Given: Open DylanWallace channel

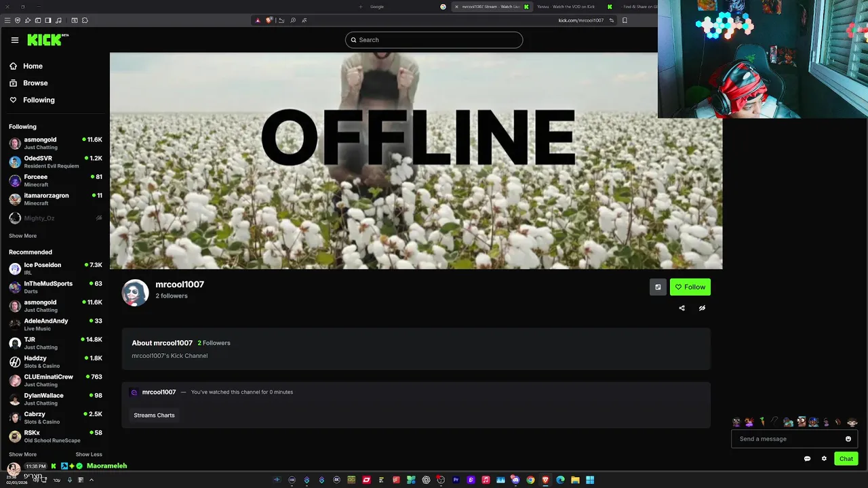Looking at the screenshot, I should 55,399.
